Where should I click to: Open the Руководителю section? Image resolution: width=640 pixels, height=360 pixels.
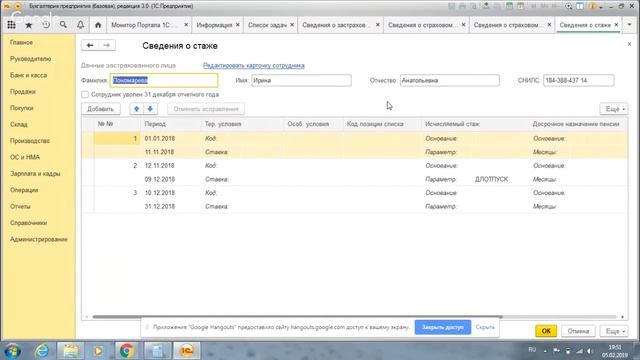point(31,59)
